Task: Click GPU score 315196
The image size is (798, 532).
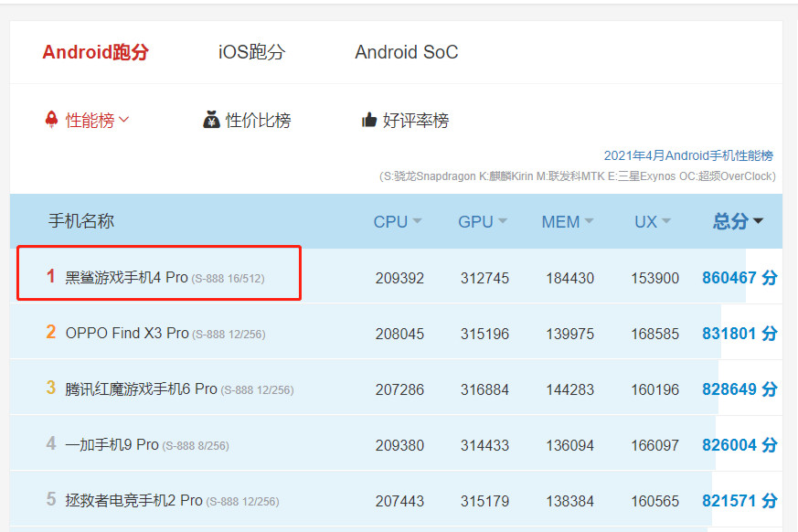Action: pos(484,334)
